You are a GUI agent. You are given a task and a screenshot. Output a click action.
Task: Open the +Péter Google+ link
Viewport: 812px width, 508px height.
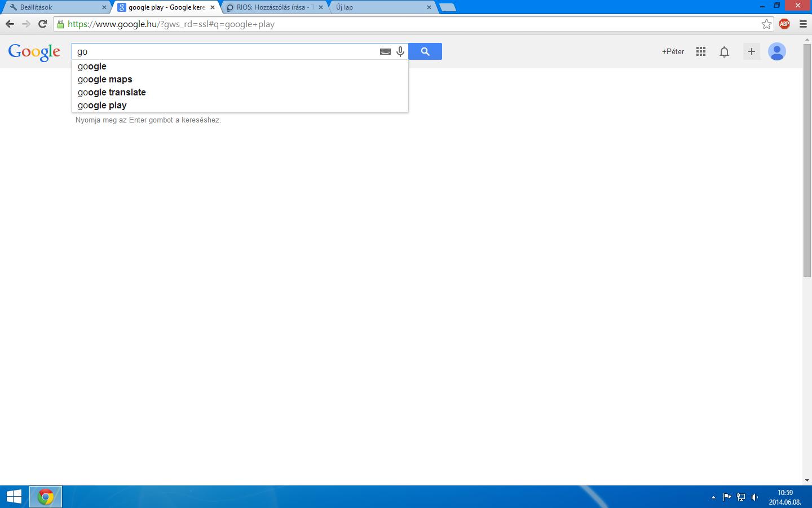[673, 51]
